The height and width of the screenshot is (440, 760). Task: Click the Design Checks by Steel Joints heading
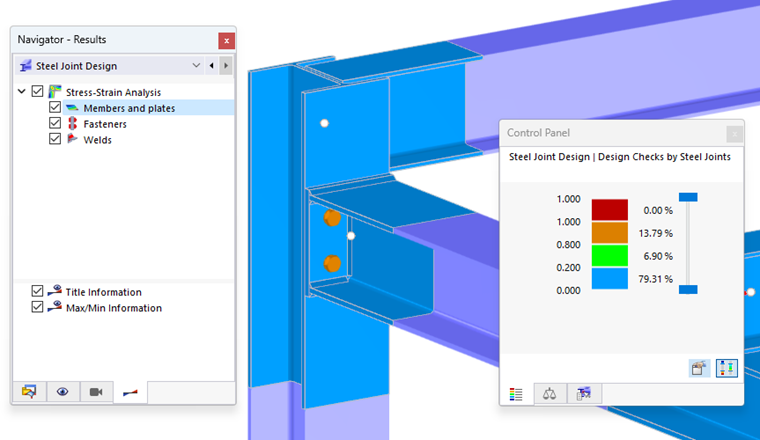(x=664, y=157)
